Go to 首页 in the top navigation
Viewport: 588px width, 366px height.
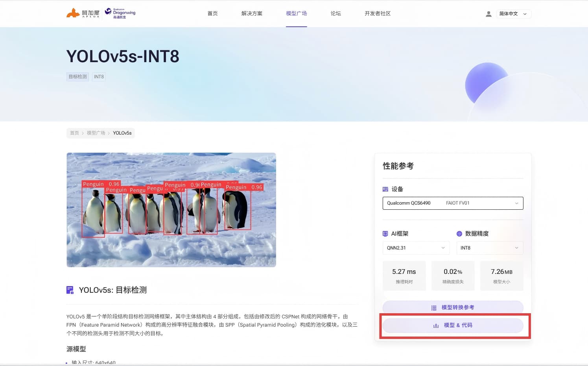(x=212, y=13)
